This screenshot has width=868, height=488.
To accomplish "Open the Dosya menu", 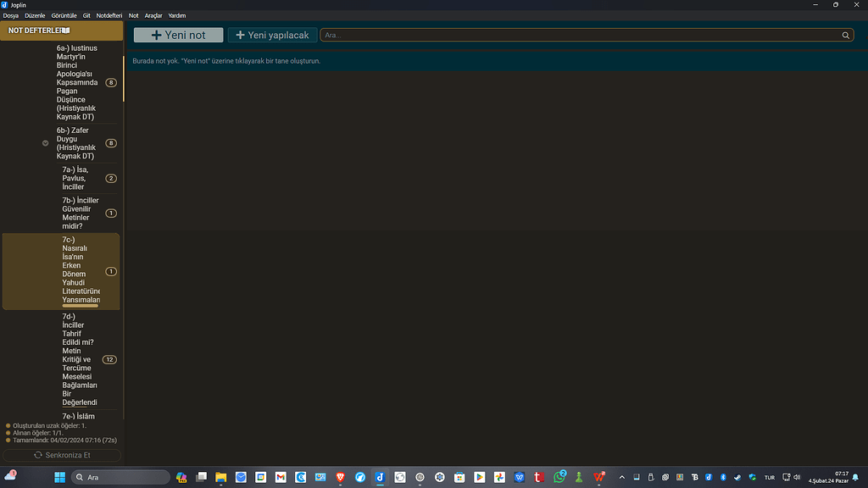I will (10, 15).
